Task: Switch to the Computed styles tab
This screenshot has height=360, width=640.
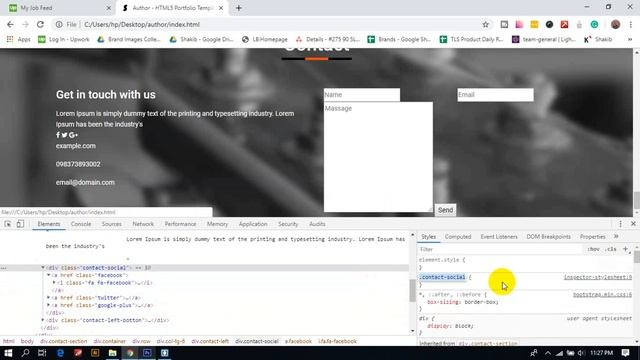Action: pos(458,236)
